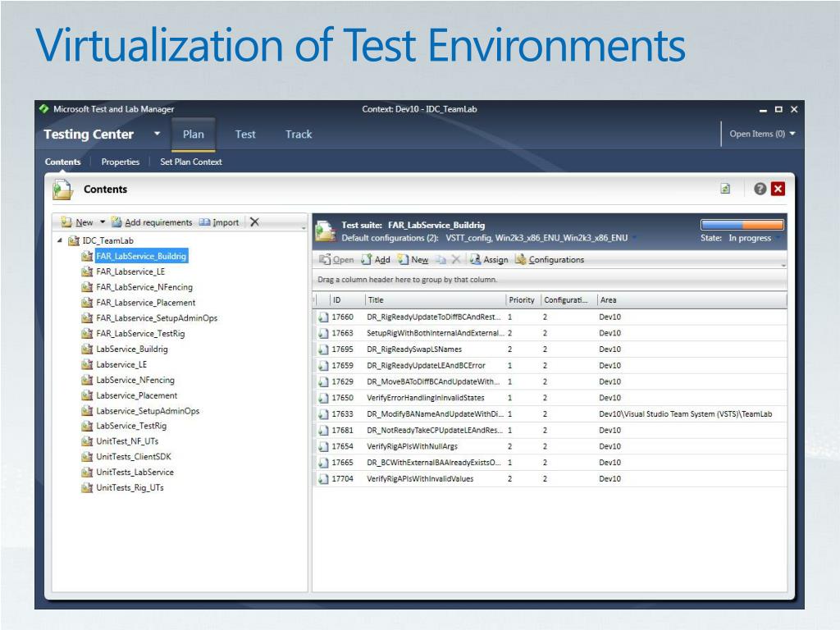This screenshot has width=840, height=630.
Task: Click the Microsoft Test and Lab Manager logo icon
Action: (x=44, y=109)
